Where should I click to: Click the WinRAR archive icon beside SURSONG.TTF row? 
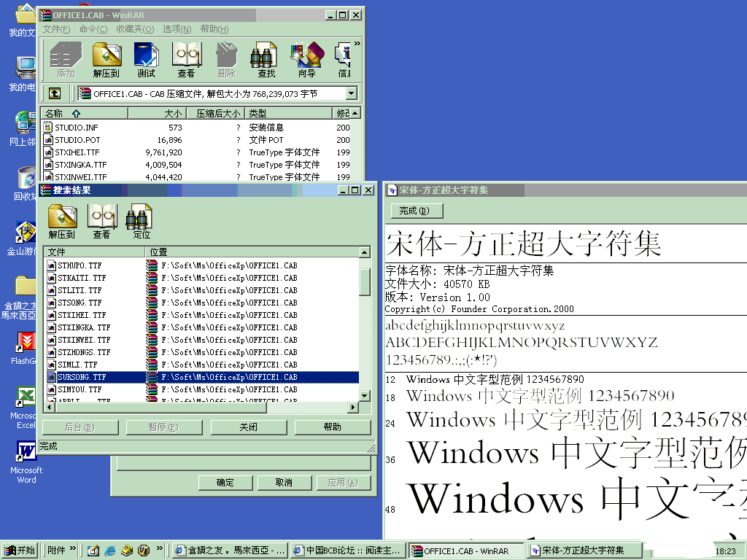click(x=152, y=377)
